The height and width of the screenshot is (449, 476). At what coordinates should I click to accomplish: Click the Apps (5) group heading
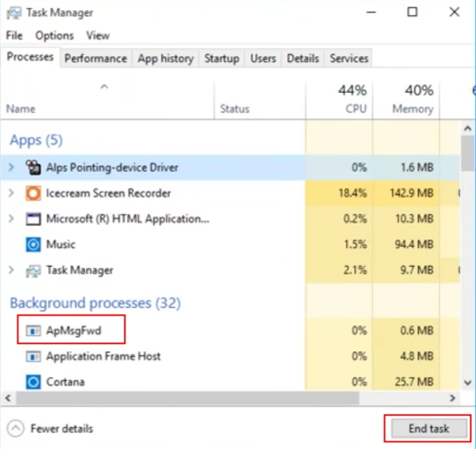tap(36, 140)
